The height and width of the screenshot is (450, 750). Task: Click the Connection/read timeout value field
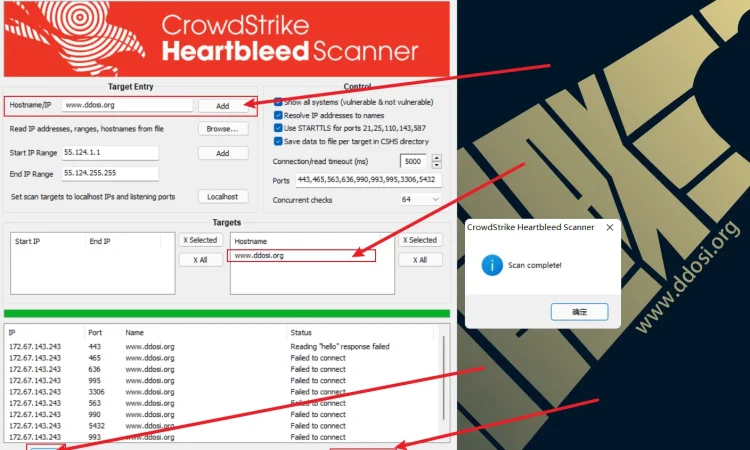[x=413, y=161]
